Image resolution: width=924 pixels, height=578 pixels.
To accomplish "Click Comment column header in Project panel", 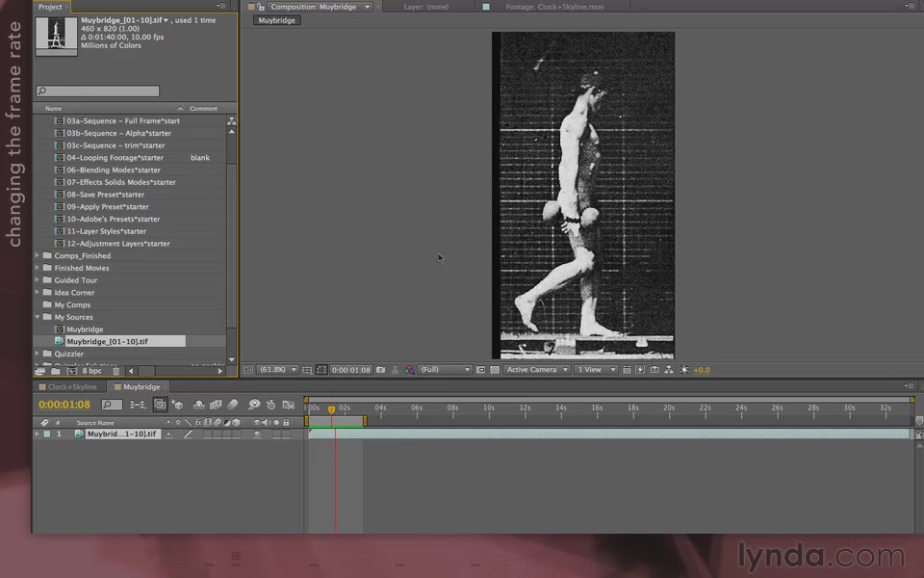I will (203, 109).
